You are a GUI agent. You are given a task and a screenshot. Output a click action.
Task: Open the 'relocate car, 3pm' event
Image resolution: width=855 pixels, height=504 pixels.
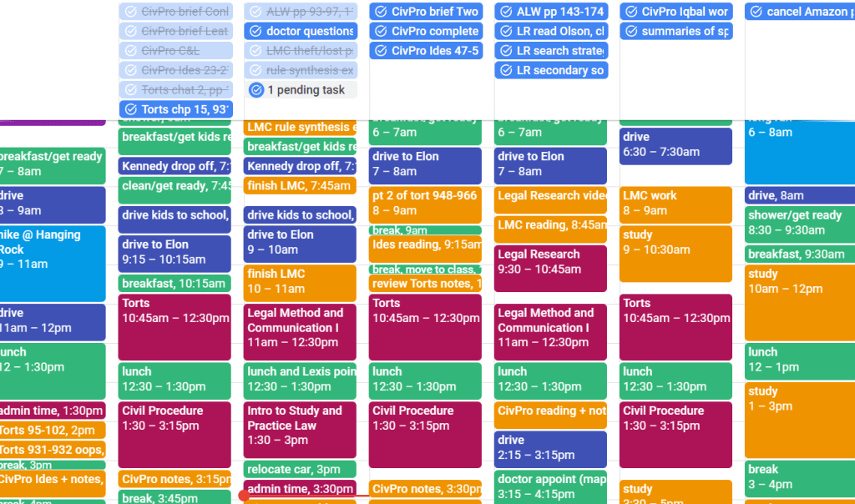point(300,470)
